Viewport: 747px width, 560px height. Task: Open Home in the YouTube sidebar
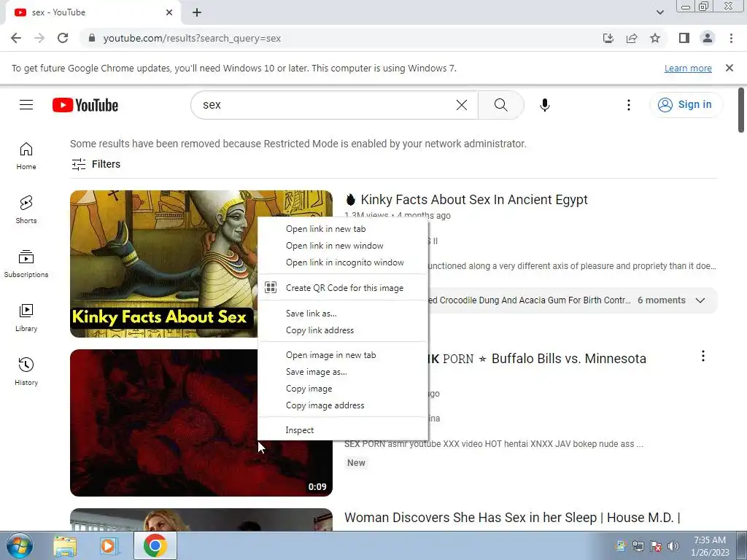click(x=26, y=156)
